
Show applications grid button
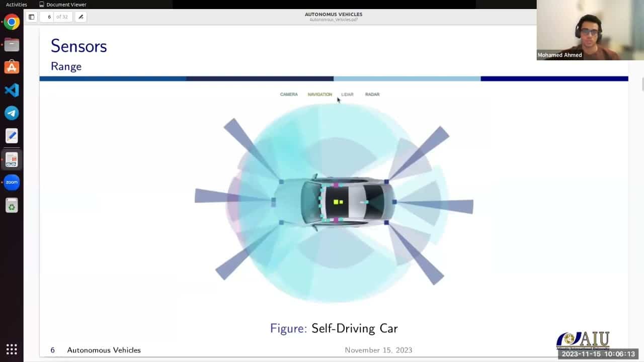(x=12, y=349)
